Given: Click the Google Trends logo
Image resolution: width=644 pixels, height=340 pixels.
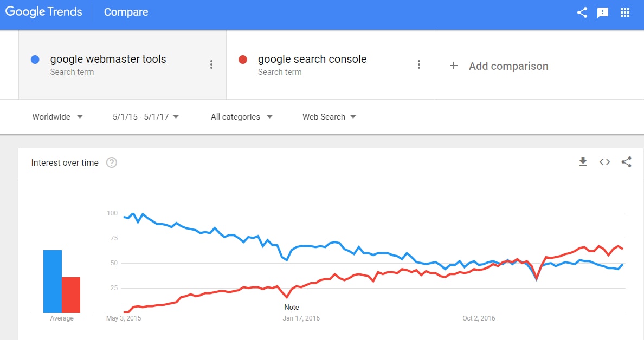Looking at the screenshot, I should (43, 11).
